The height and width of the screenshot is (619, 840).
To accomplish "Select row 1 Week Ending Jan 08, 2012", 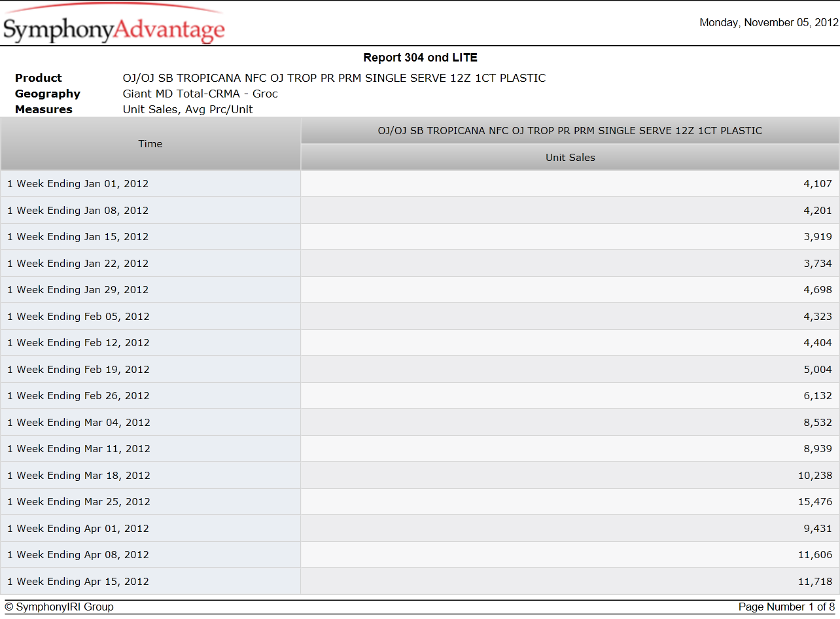I will tap(420, 210).
